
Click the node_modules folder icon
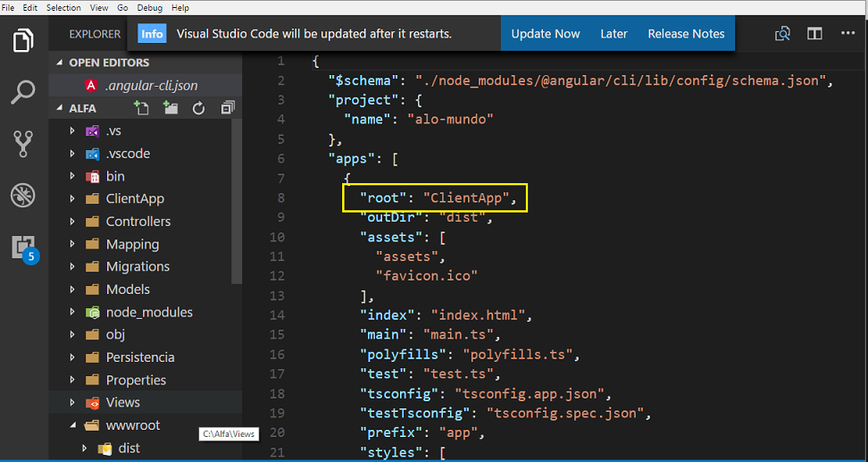pos(92,313)
